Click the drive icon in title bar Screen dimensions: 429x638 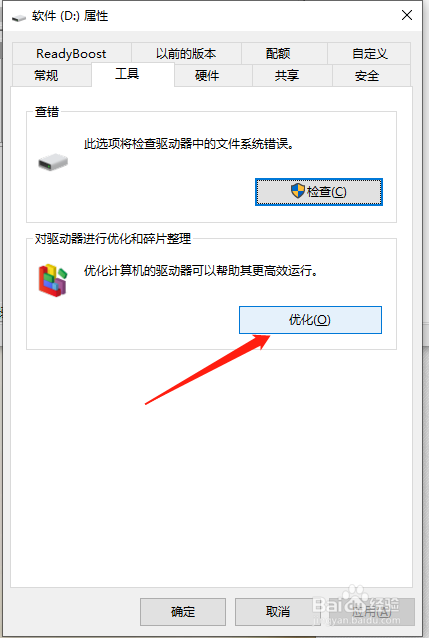pyautogui.click(x=19, y=17)
